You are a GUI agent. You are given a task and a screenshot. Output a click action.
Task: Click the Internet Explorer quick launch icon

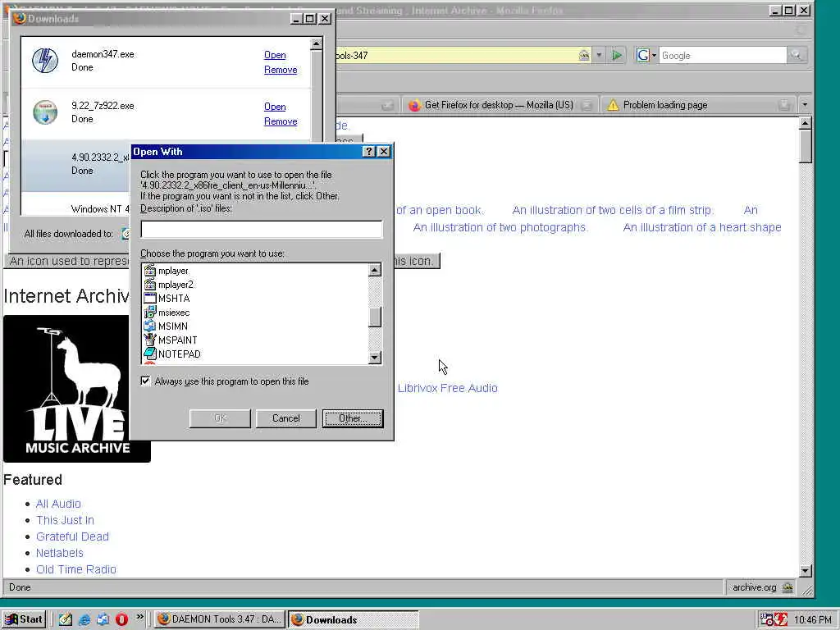click(84, 619)
